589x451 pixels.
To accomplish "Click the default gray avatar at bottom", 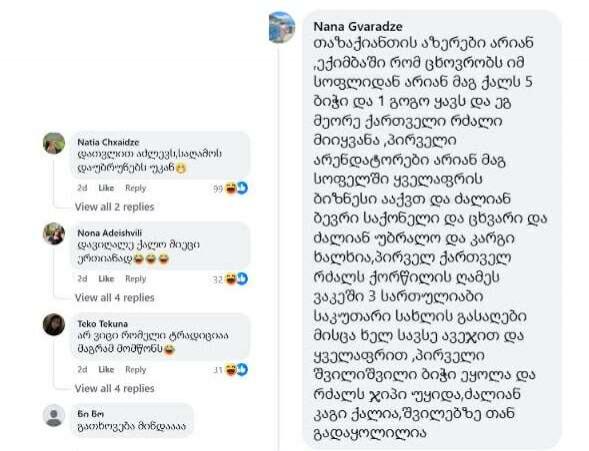I will click(x=54, y=415).
